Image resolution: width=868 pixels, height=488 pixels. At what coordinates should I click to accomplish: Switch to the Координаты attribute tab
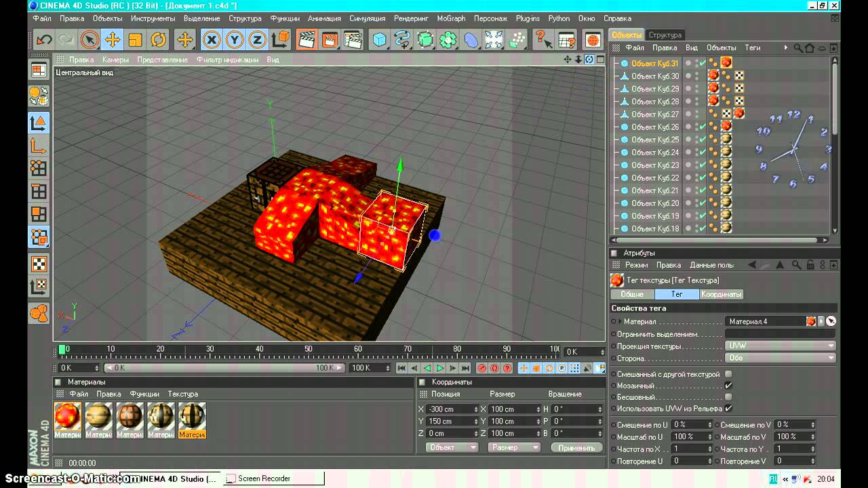(x=722, y=294)
